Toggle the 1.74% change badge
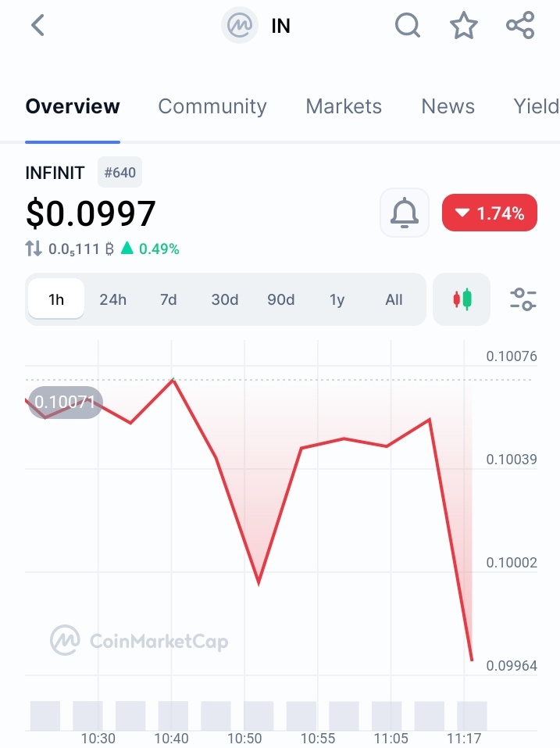 click(490, 213)
